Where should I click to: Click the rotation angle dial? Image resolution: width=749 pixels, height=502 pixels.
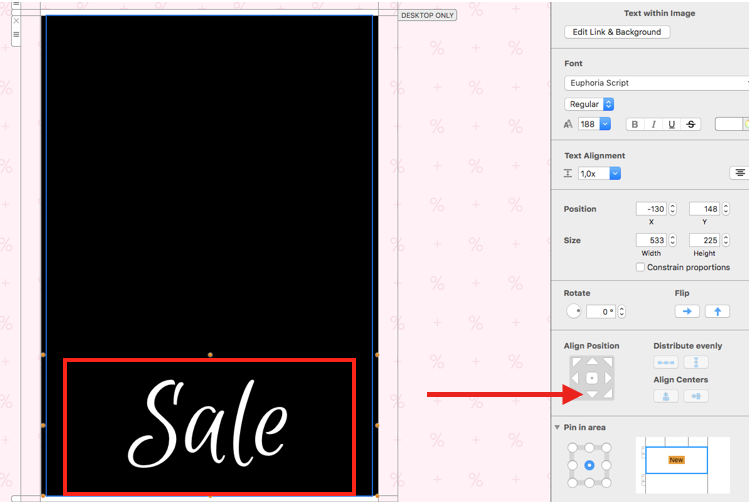click(x=574, y=311)
